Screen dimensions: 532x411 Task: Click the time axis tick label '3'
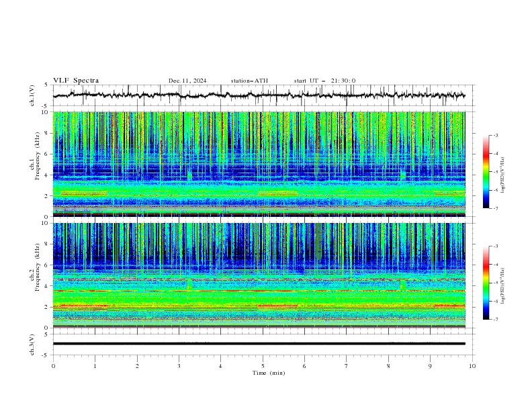(x=179, y=366)
